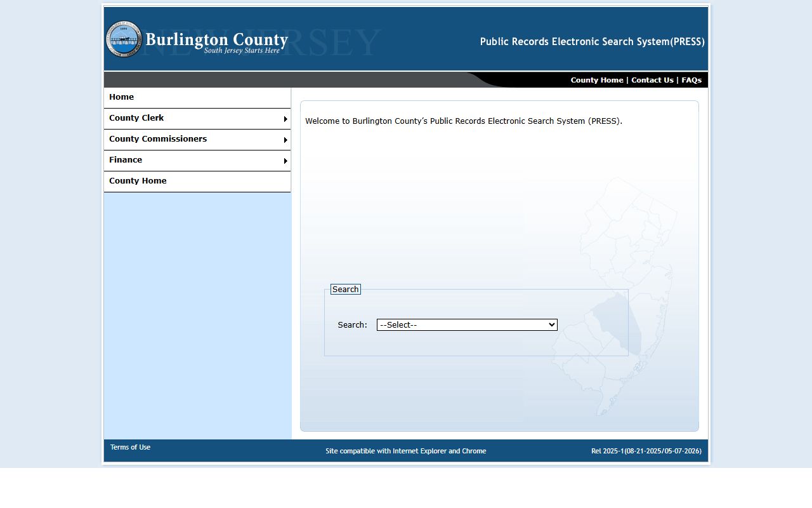The width and height of the screenshot is (812, 508).
Task: Go to County Home in sidebar
Action: [x=197, y=181]
